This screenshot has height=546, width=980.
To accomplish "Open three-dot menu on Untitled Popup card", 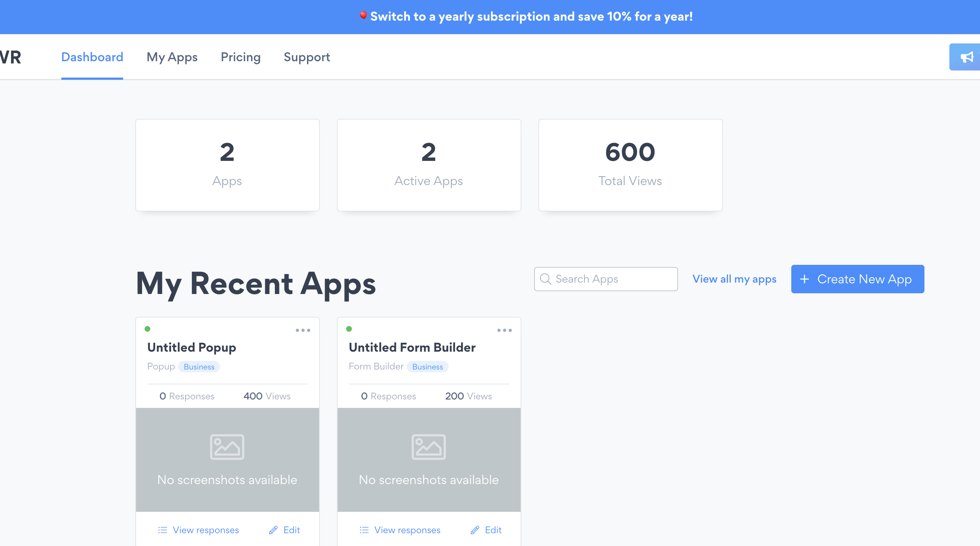I will point(303,330).
